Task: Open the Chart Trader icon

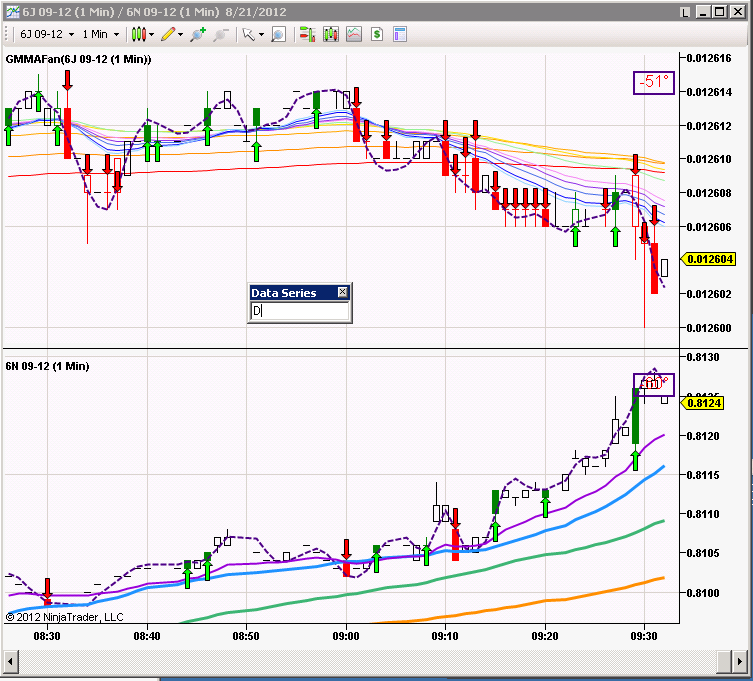Action: [307, 34]
